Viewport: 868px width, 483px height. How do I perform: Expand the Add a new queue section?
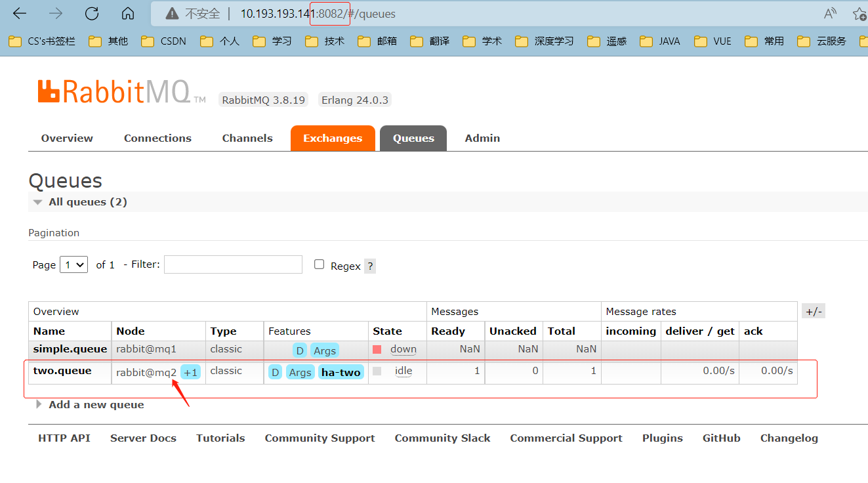tap(91, 405)
